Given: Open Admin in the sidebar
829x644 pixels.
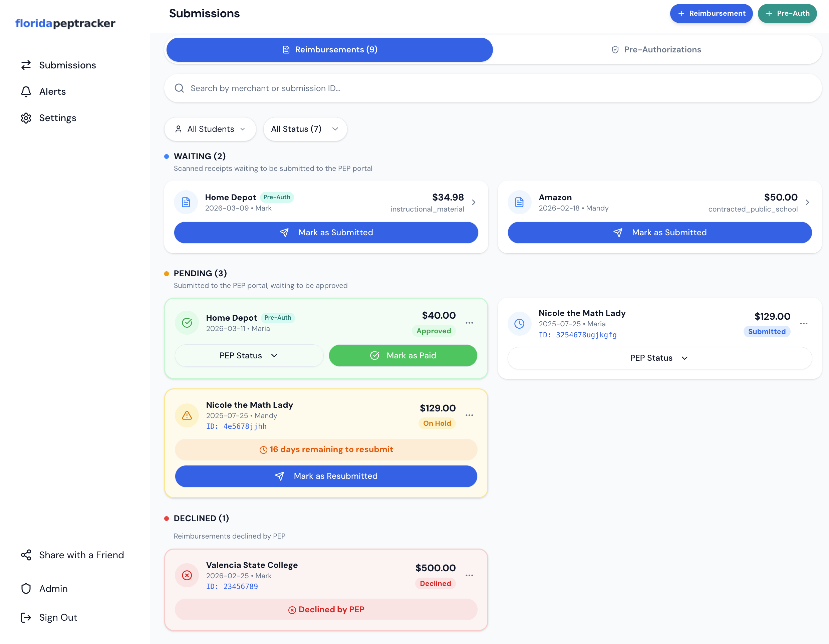Looking at the screenshot, I should tap(44, 589).
